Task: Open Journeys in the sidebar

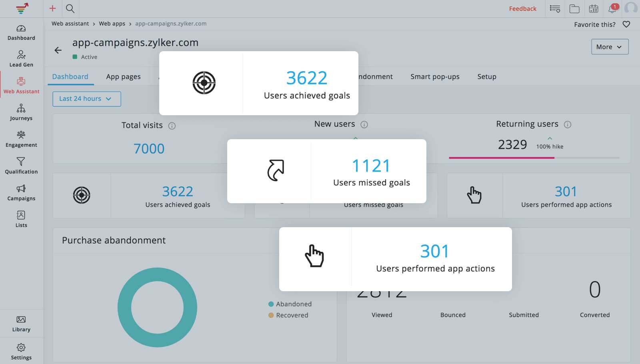Action: (x=21, y=112)
